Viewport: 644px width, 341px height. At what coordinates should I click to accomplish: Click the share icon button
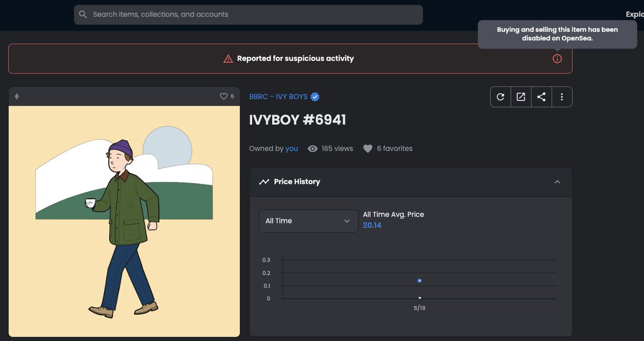541,97
